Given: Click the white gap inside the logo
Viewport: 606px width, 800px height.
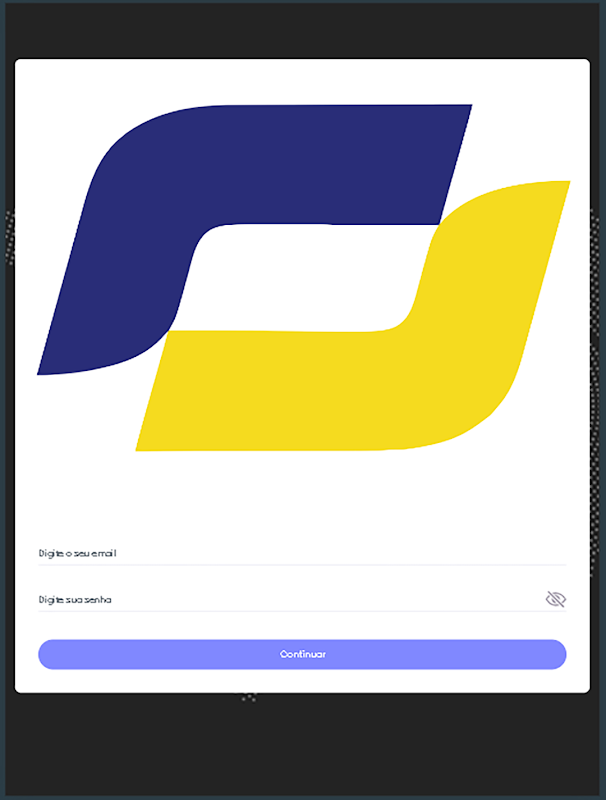Looking at the screenshot, I should [301, 278].
